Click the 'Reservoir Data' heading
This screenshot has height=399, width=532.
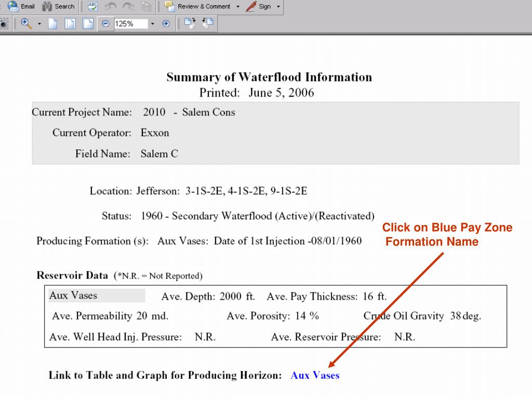[72, 275]
